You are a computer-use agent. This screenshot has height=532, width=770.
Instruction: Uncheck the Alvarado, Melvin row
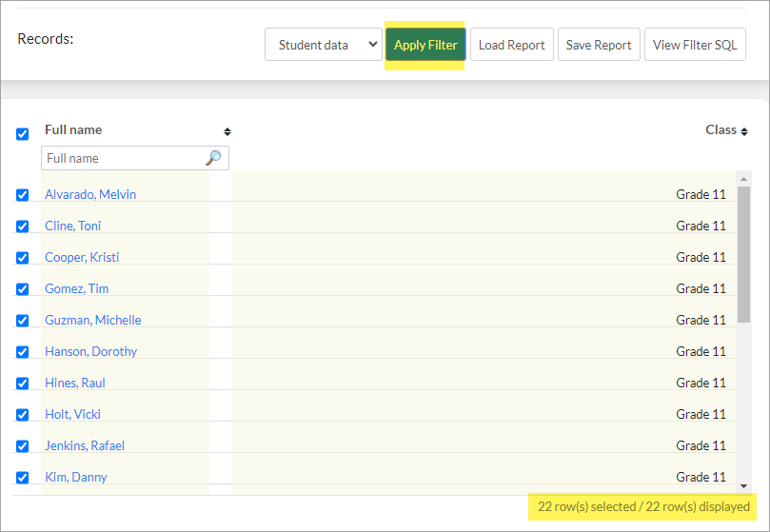(22, 194)
